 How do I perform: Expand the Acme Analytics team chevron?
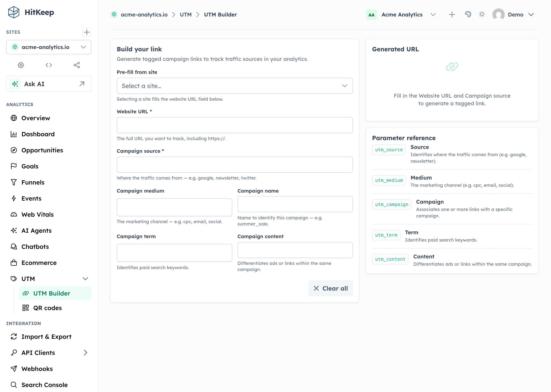(433, 15)
